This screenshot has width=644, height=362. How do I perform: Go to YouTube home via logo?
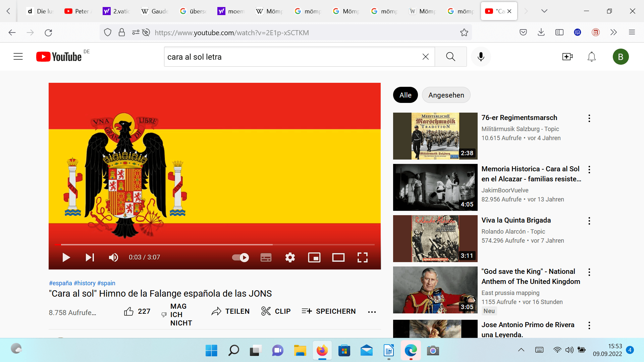(x=59, y=57)
